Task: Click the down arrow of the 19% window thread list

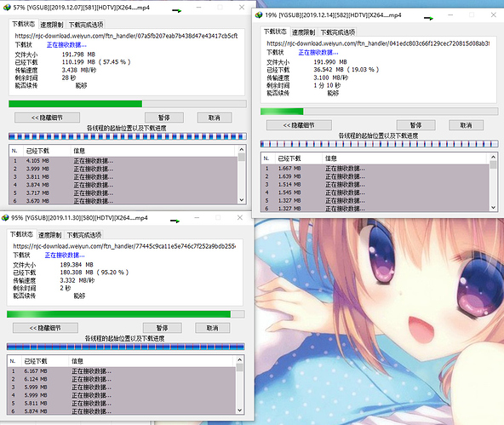Action: (x=494, y=207)
